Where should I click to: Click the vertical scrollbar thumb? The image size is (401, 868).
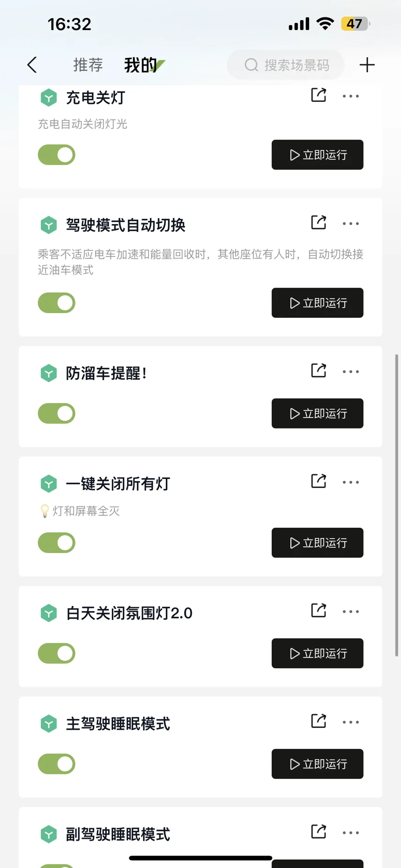397,505
